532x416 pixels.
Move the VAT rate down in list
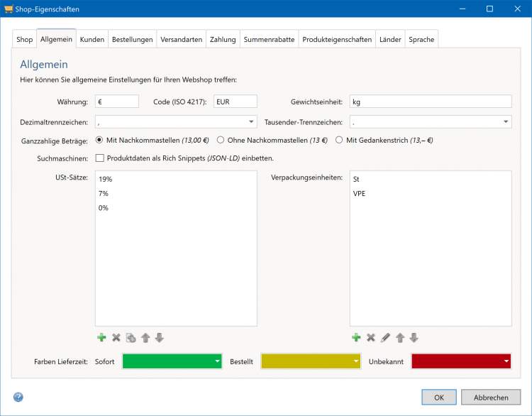[x=160, y=338]
